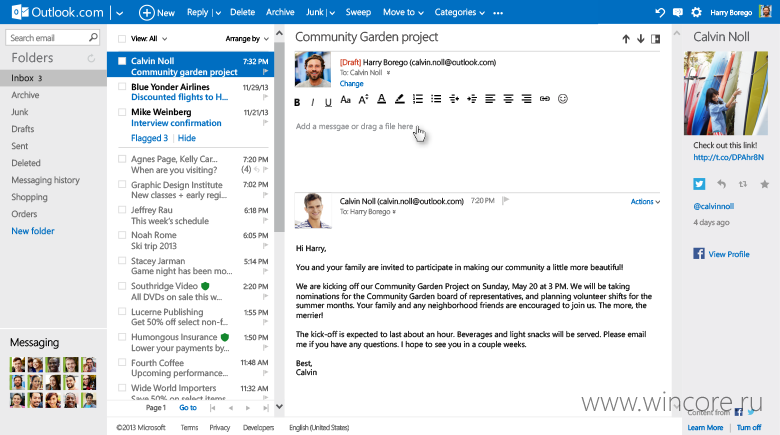
Task: Archive the selected message
Action: pos(280,12)
